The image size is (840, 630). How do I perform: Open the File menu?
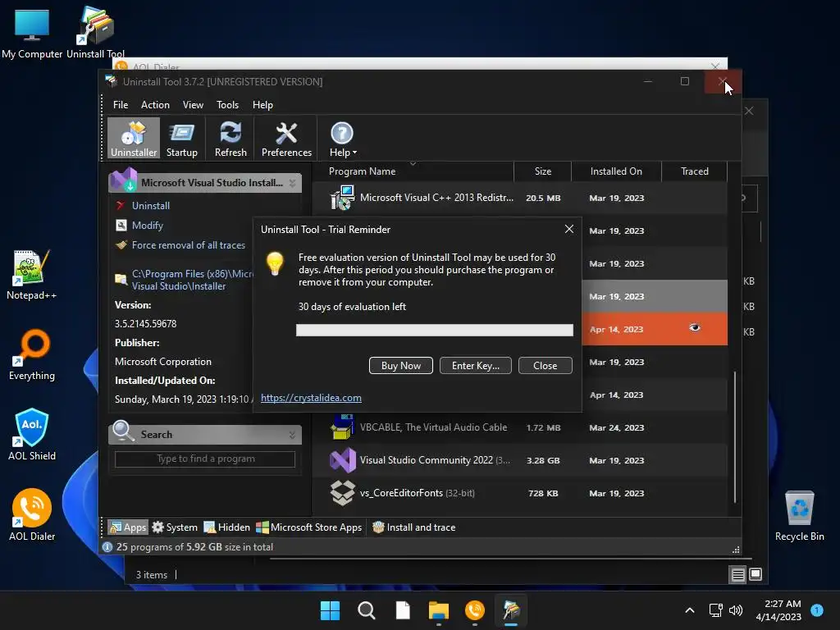(x=121, y=105)
